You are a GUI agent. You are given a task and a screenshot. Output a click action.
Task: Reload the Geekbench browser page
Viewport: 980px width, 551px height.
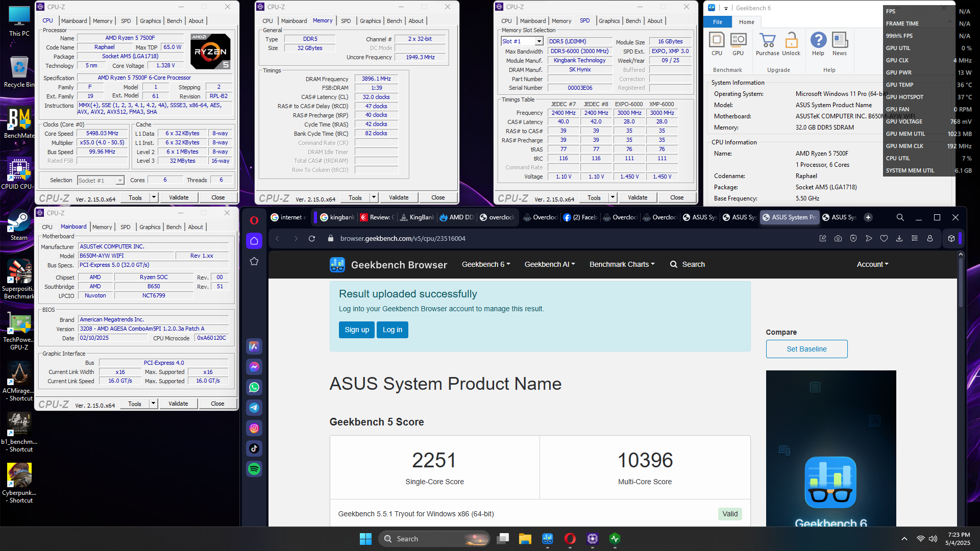coord(312,238)
